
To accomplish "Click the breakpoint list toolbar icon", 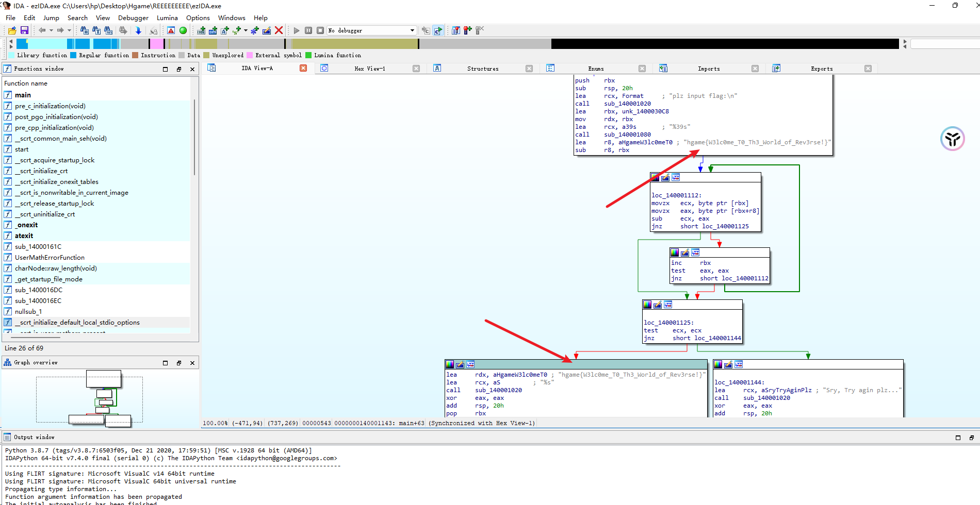I will [456, 30].
